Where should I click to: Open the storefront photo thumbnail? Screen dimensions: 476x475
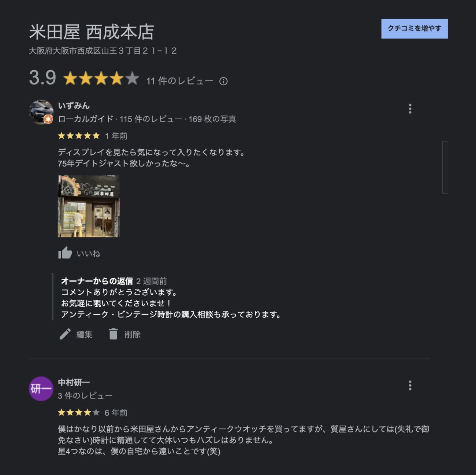(x=89, y=206)
